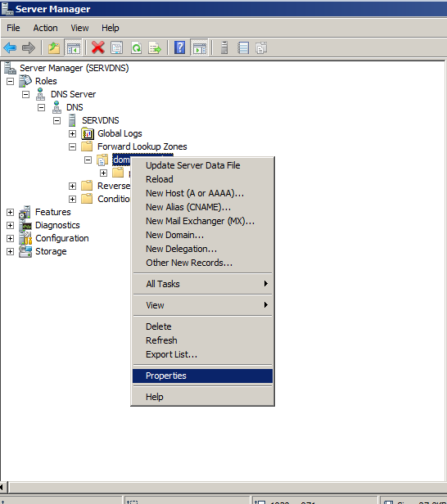Image resolution: width=447 pixels, height=504 pixels.
Task: Click the Properties sheet toolbar icon
Action: tap(117, 48)
